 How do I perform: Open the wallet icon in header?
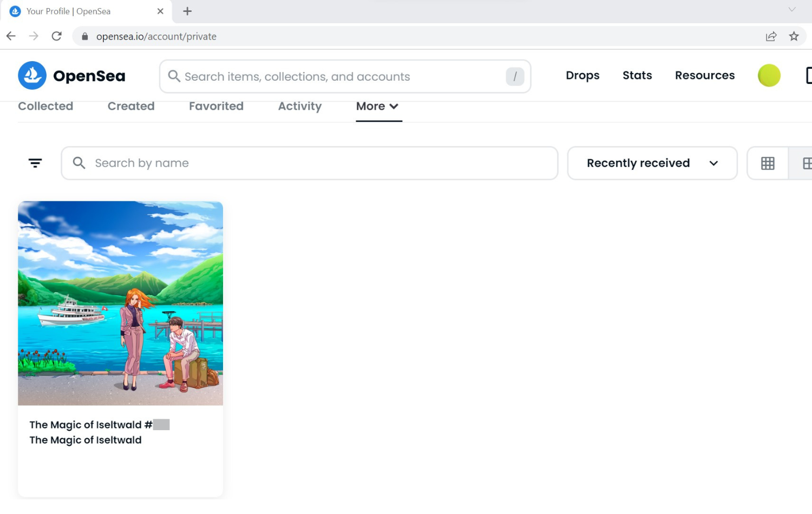click(808, 75)
